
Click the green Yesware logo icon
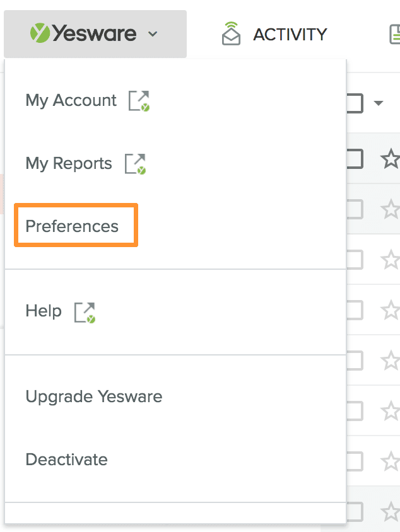pyautogui.click(x=40, y=33)
